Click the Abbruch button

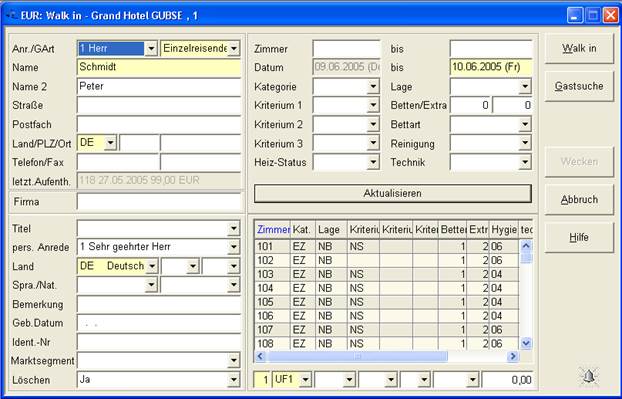click(579, 200)
